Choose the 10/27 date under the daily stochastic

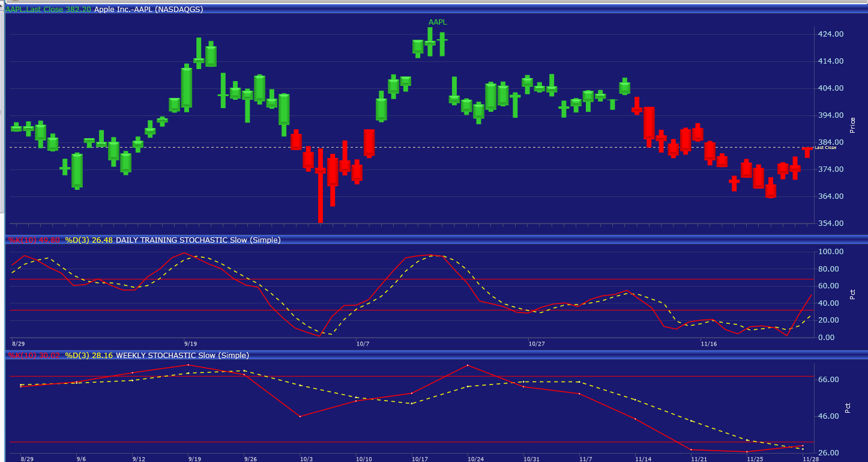[x=537, y=344]
